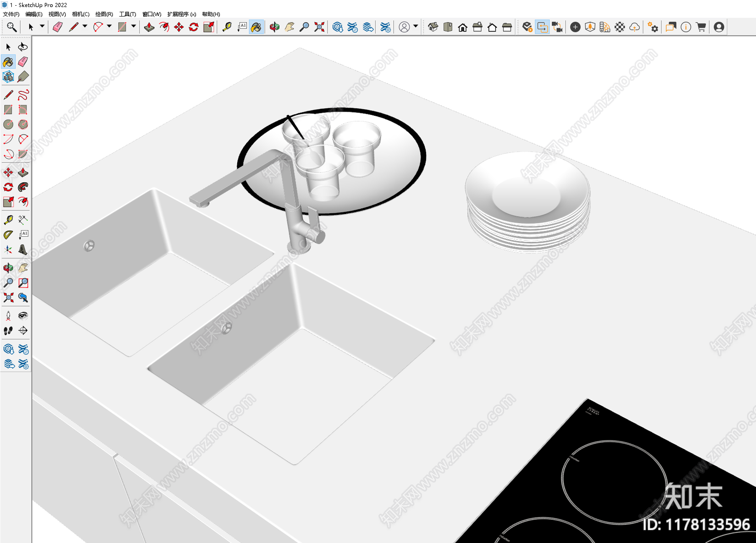Select the Tape Measure tool in top toolbar

(x=227, y=27)
